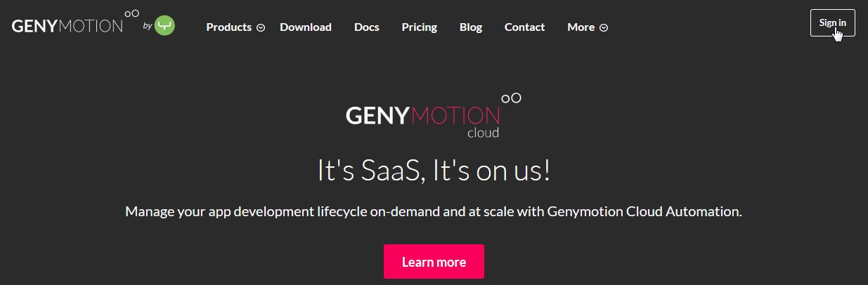The image size is (868, 285).
Task: Click the central Genymotion cloud logo
Action: click(423, 116)
